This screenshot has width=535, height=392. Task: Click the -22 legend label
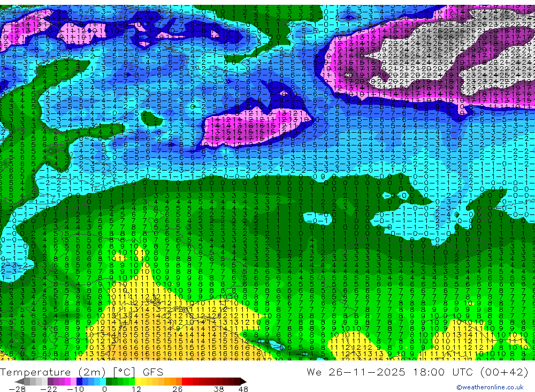pyautogui.click(x=49, y=389)
